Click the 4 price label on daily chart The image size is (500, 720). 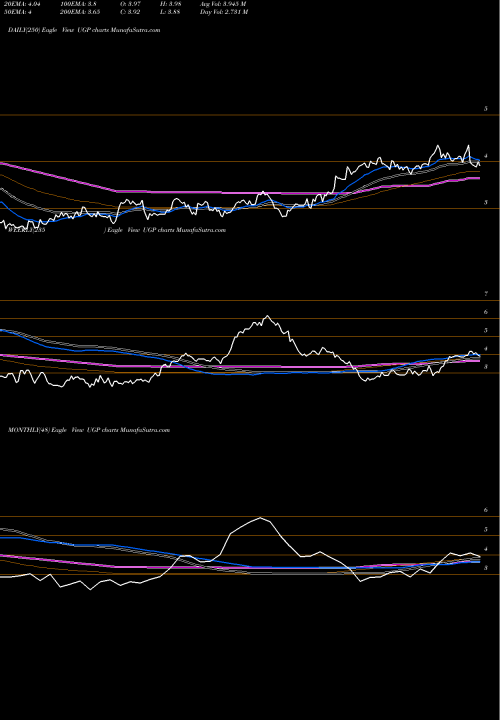click(486, 156)
